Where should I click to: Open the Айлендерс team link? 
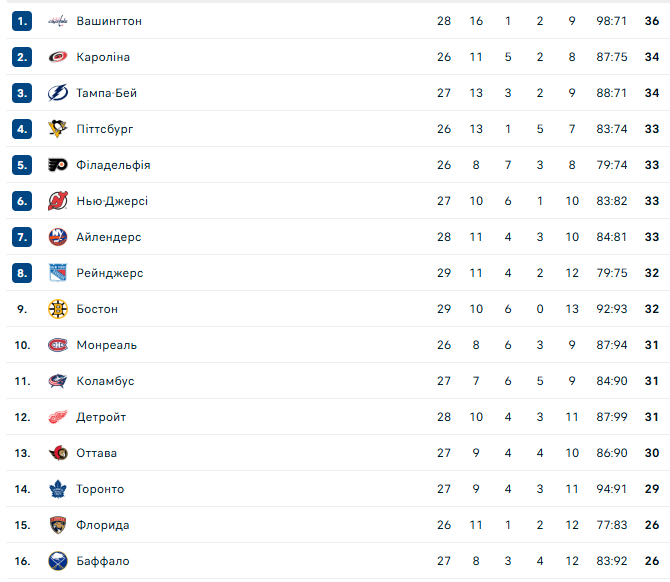click(x=108, y=237)
